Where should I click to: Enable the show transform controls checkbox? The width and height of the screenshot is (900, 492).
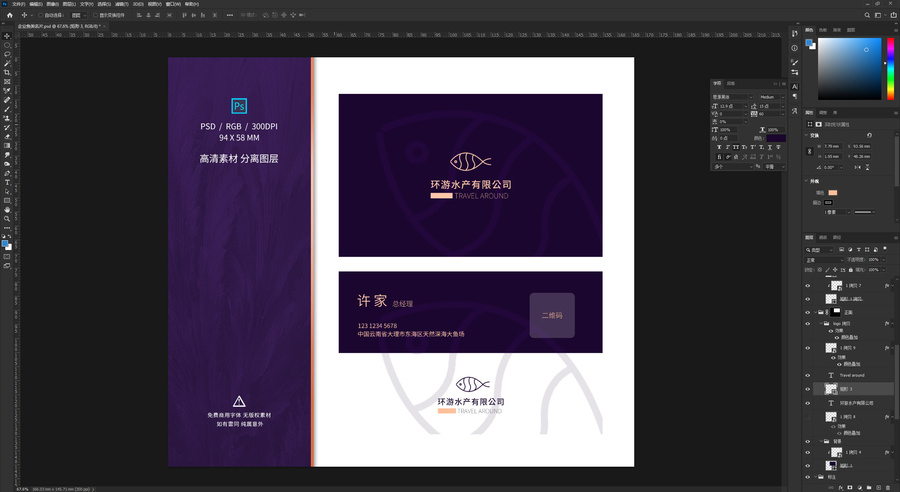tap(95, 15)
